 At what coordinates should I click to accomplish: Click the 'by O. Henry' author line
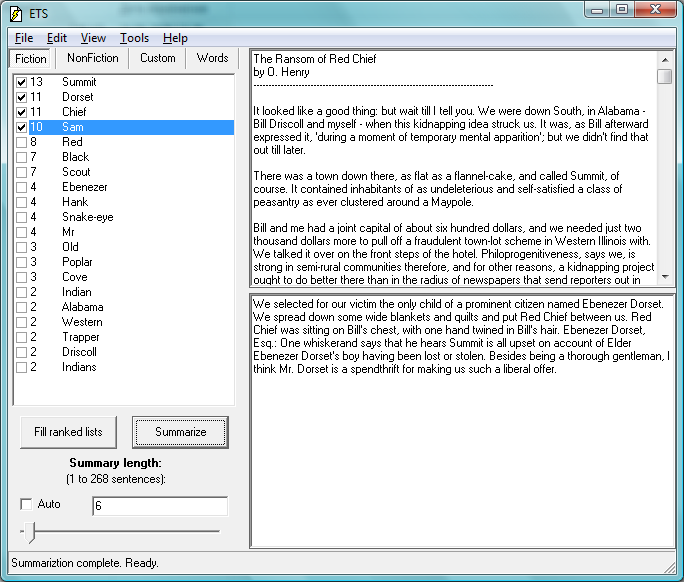tap(281, 72)
